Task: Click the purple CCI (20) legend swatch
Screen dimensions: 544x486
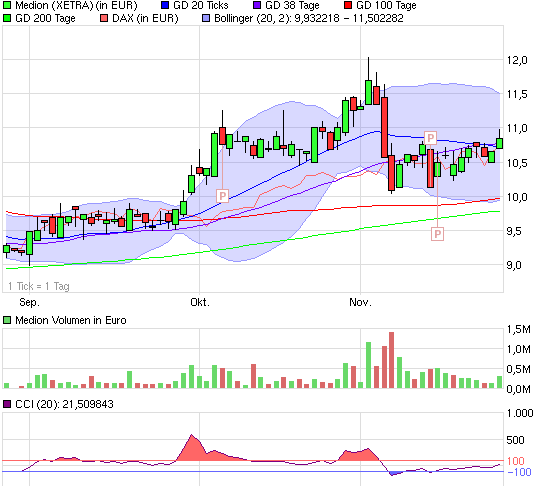Action: tap(7, 404)
